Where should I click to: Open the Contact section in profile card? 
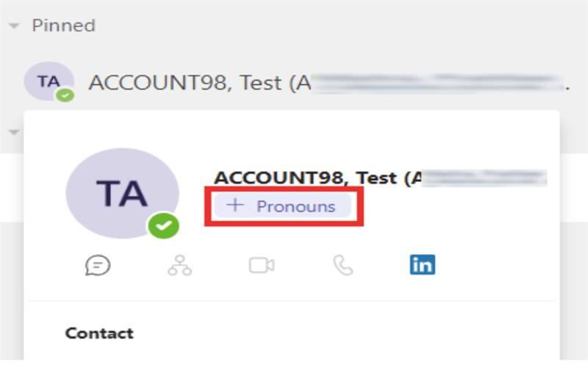99,333
